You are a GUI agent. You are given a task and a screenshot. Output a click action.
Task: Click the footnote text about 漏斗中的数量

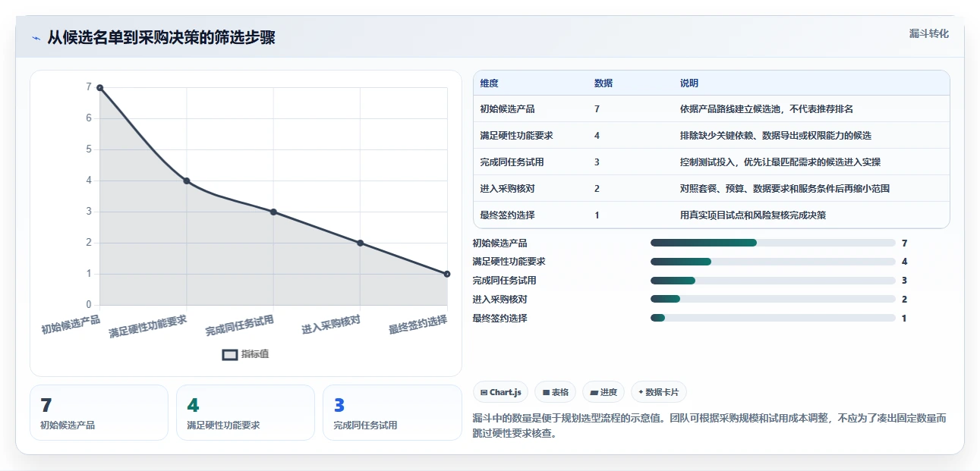709,426
